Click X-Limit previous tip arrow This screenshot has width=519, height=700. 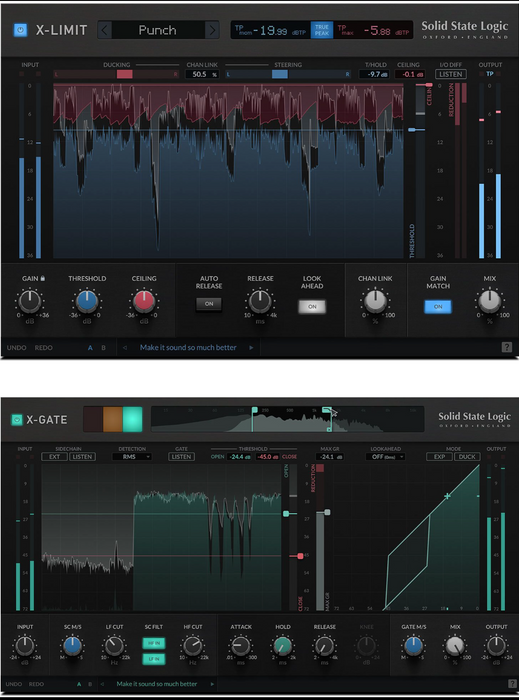point(125,347)
